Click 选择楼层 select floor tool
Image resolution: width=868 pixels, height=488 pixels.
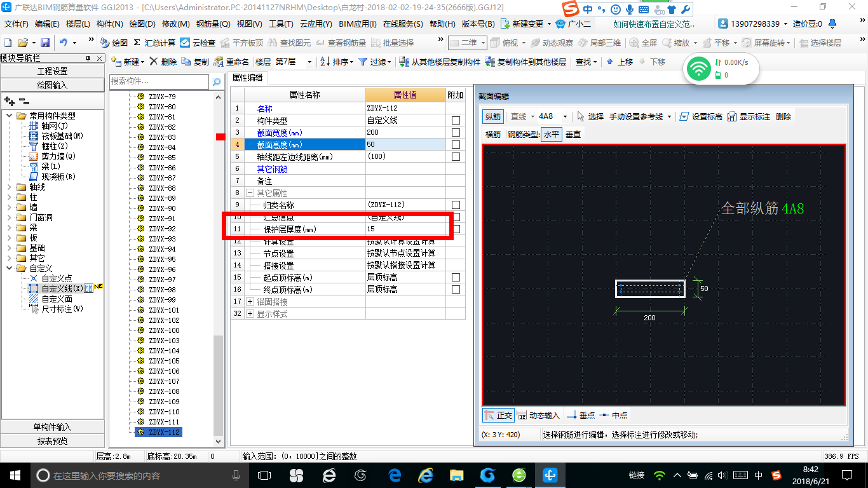click(x=820, y=43)
